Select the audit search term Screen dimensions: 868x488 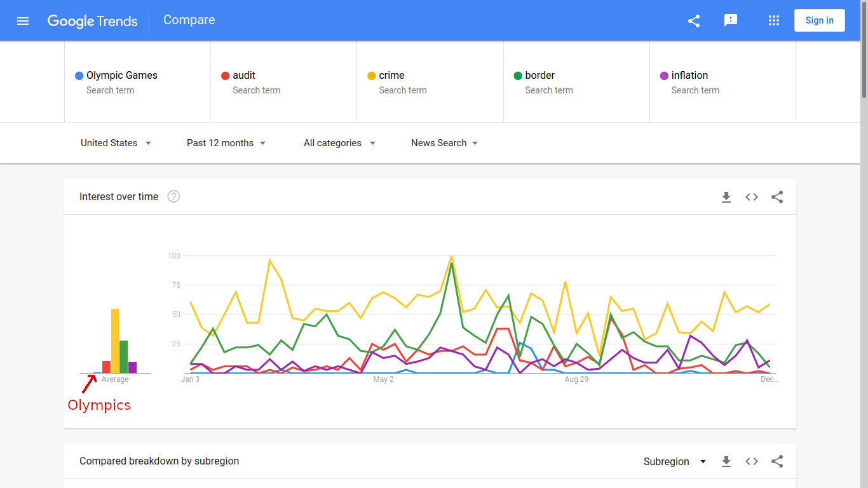[283, 81]
